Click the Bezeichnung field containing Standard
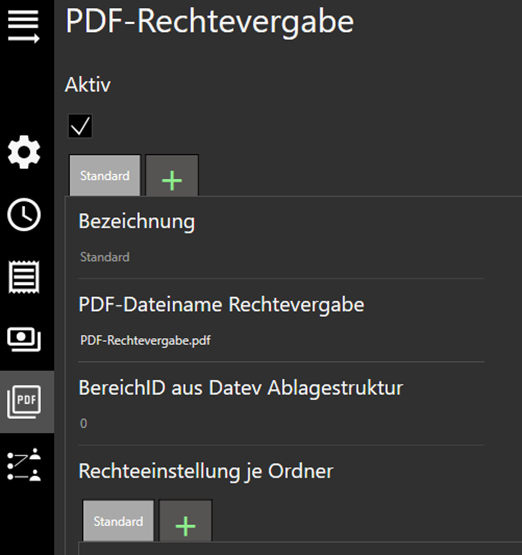This screenshot has width=522, height=555. [281, 257]
